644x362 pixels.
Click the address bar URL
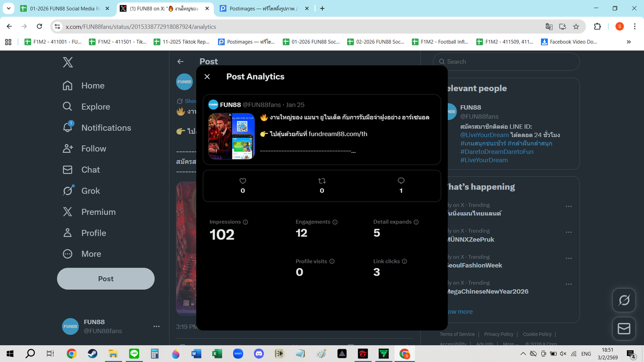coord(141,27)
